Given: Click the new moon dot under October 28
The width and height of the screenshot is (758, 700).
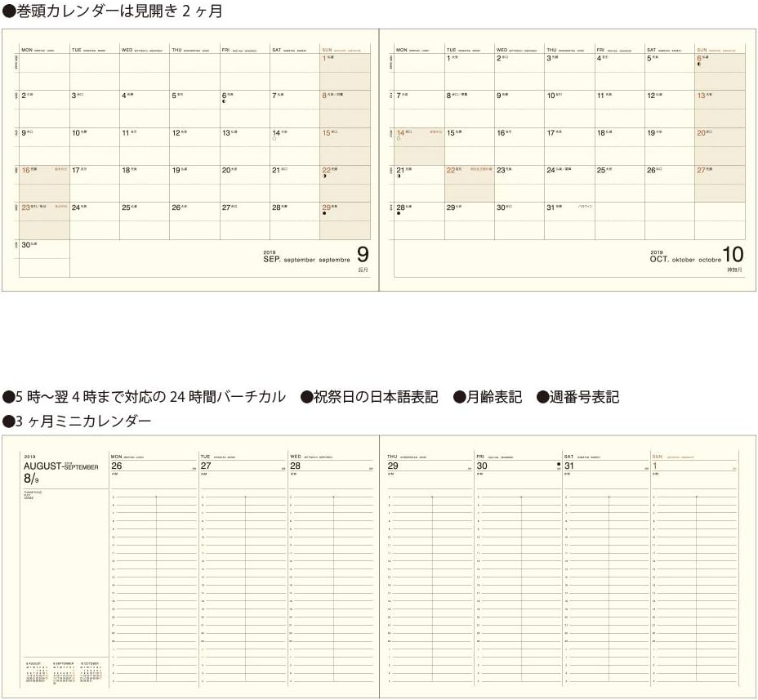Looking at the screenshot, I should point(399,213).
